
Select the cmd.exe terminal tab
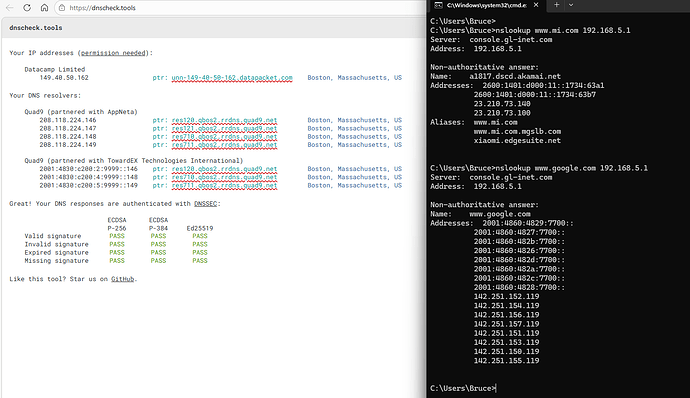click(486, 5)
